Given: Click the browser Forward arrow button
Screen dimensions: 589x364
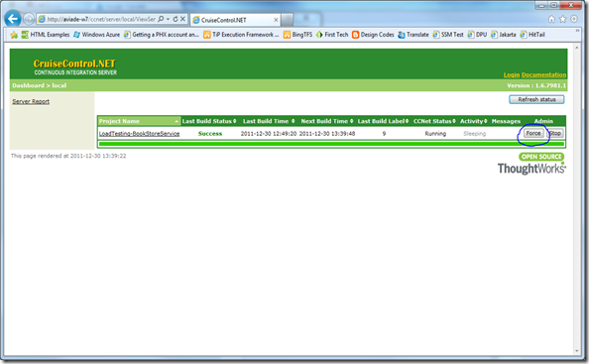Looking at the screenshot, I should 29,19.
